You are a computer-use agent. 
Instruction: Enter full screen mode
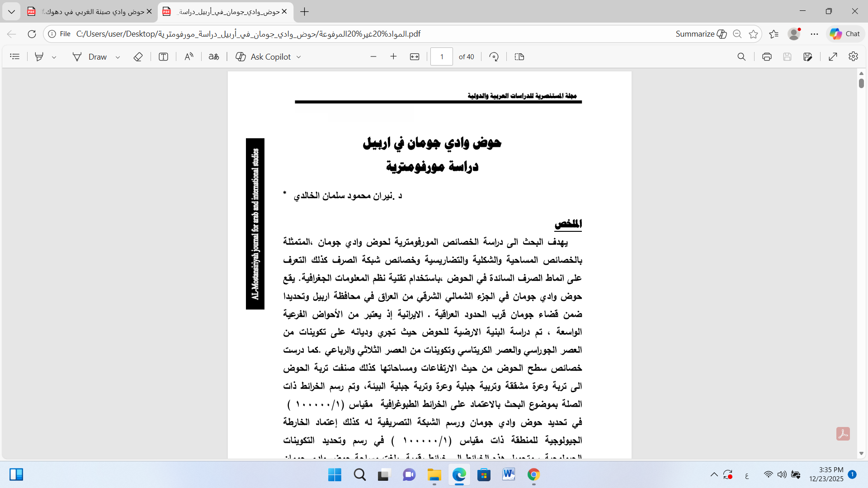coord(833,56)
